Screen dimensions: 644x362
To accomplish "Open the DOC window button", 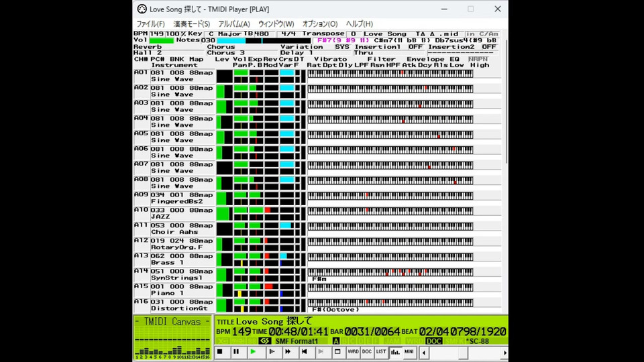I will point(367,352).
